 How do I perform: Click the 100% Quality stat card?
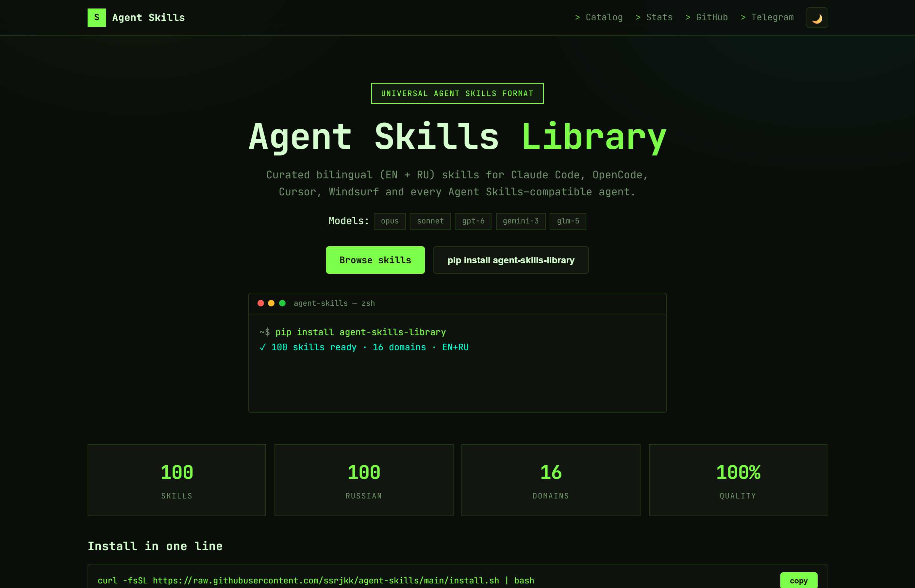738,480
